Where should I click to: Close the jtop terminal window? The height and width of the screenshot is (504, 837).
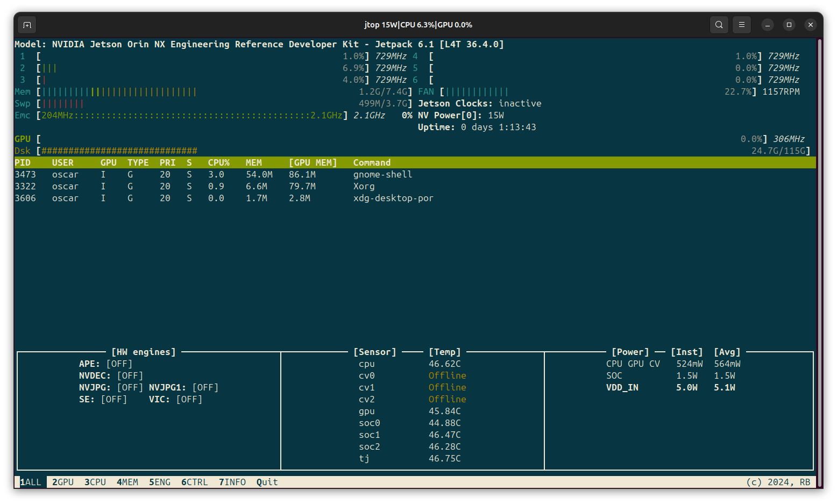click(811, 25)
